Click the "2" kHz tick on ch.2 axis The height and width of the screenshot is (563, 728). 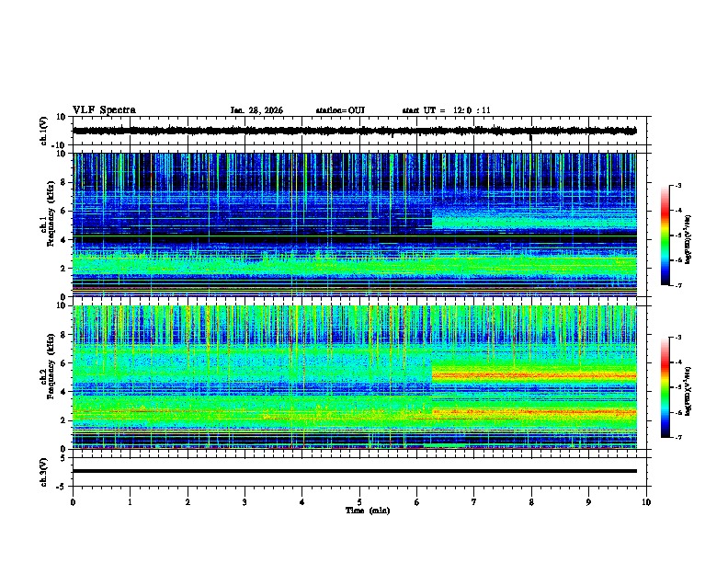pyautogui.click(x=63, y=420)
